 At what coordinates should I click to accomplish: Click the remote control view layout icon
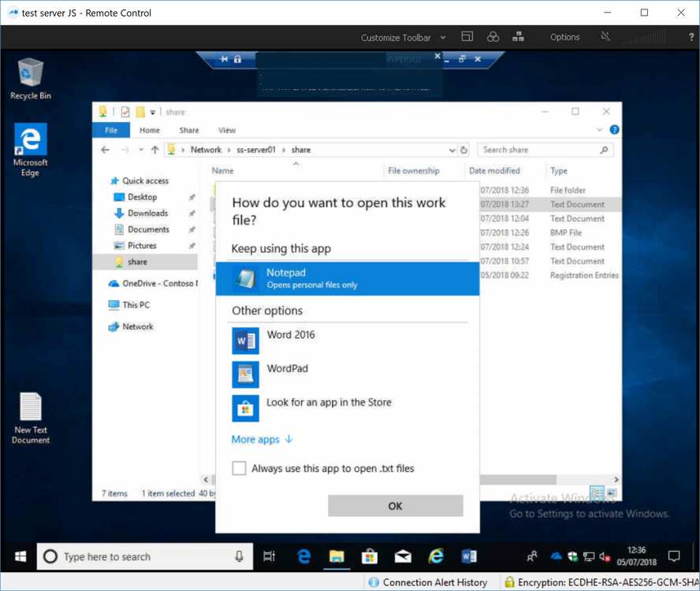pos(467,36)
